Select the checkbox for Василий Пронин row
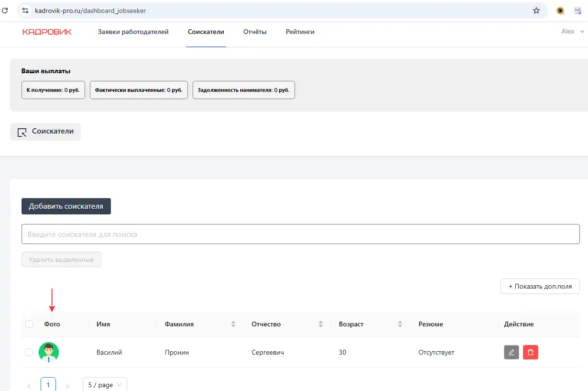Viewport: 588px width, 391px height. point(29,352)
